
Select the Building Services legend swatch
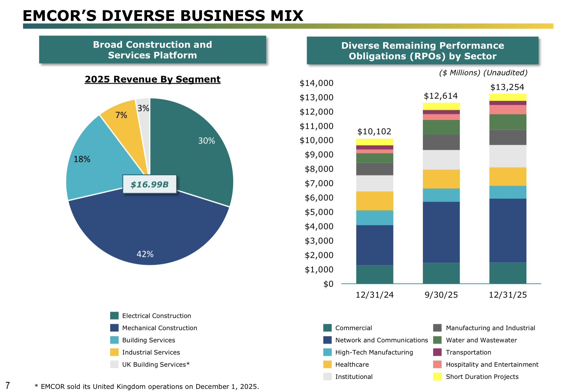[x=114, y=340]
